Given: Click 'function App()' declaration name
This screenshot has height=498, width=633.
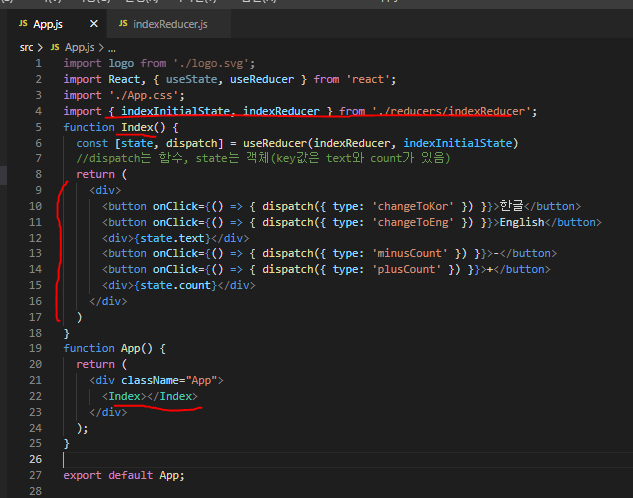Looking at the screenshot, I should tap(130, 348).
